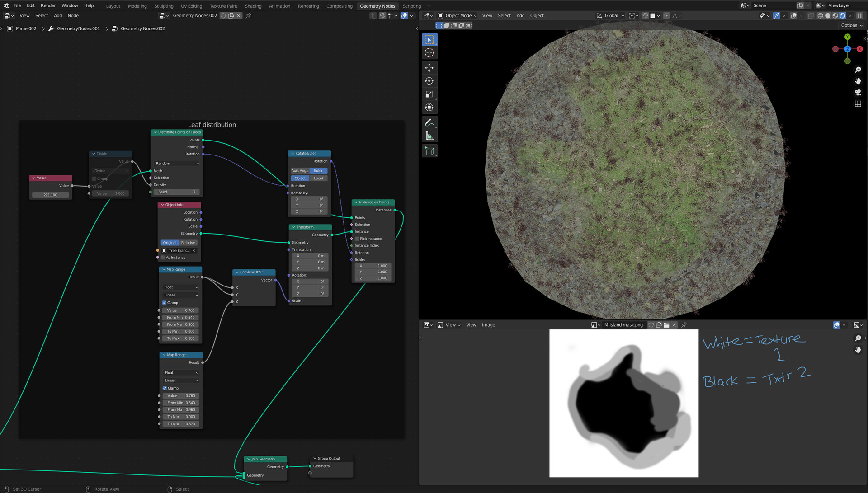Pin the Geometry Nodes.002 node tree
The image size is (868, 493).
click(x=248, y=16)
